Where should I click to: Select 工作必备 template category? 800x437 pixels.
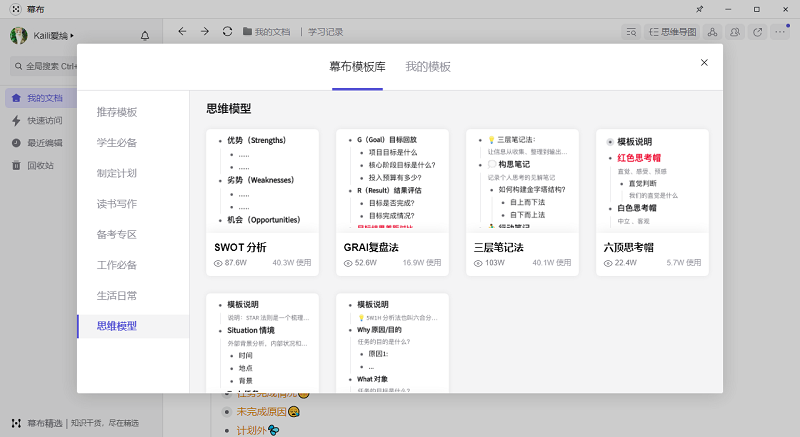pyautogui.click(x=117, y=265)
